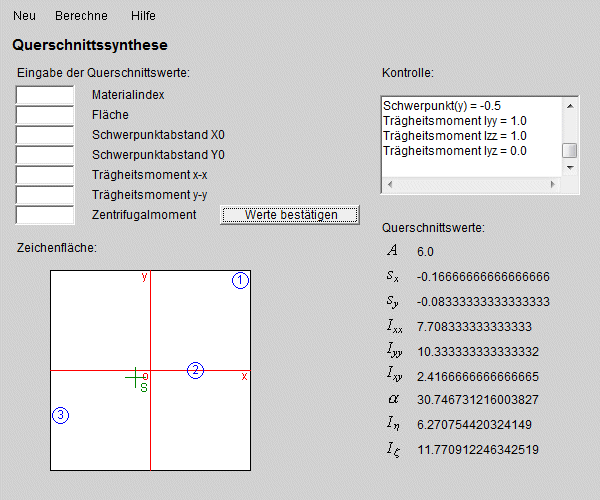This screenshot has width=600, height=500.
Task: Focus the Fläche input field
Action: (x=45, y=115)
